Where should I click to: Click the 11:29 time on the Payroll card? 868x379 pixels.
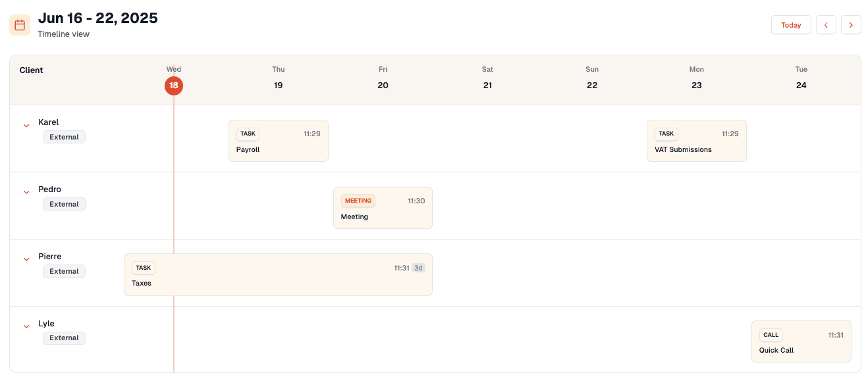(x=312, y=134)
